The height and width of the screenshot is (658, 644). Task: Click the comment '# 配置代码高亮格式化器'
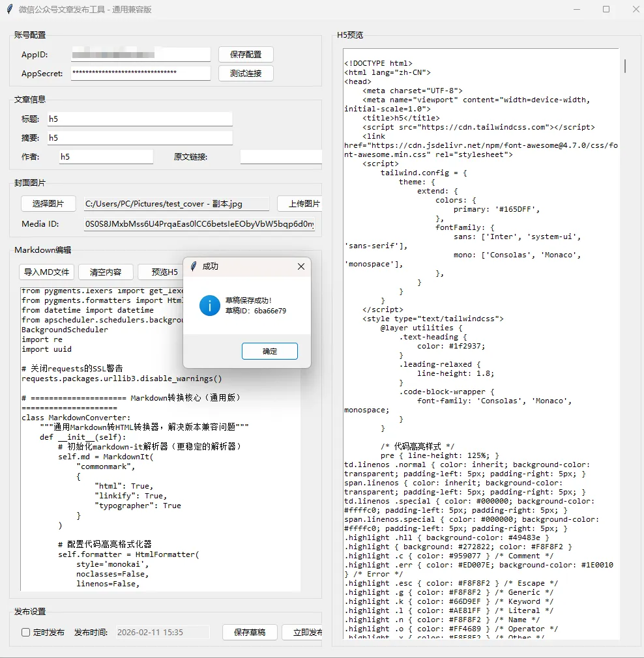pyautogui.click(x=104, y=544)
